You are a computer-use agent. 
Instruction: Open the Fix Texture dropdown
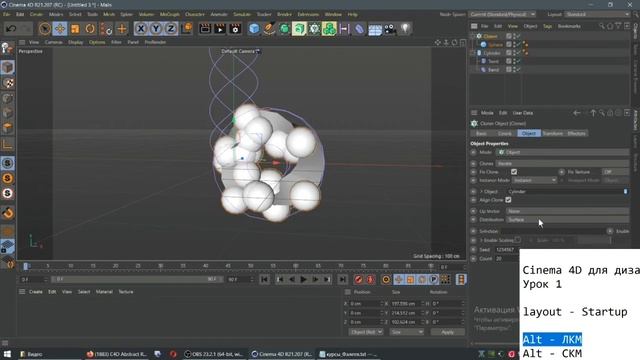(616, 172)
